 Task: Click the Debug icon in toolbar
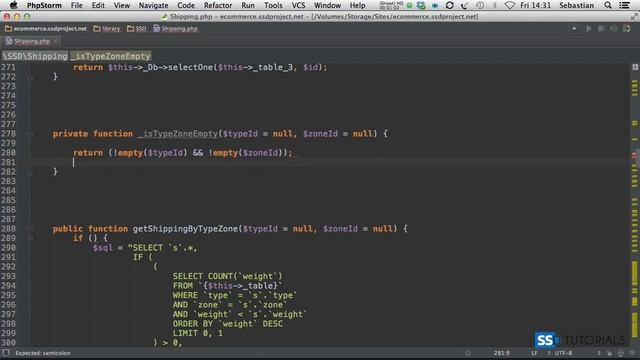(x=601, y=29)
